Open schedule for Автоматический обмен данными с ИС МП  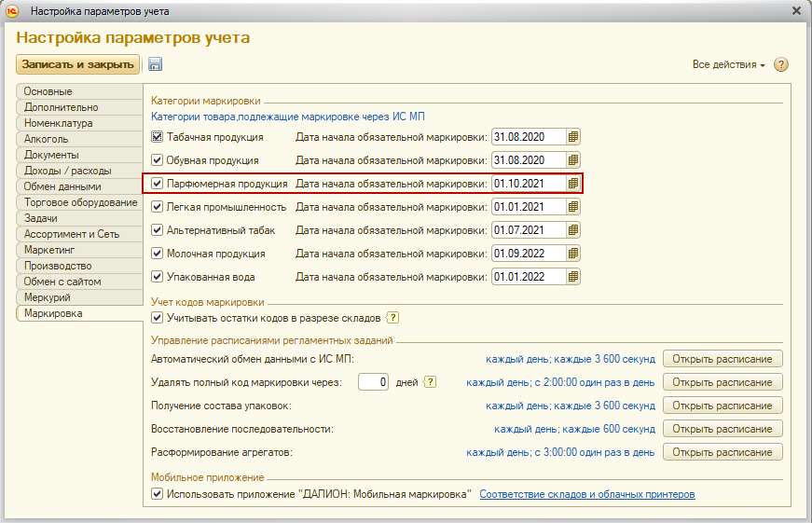[x=723, y=359]
